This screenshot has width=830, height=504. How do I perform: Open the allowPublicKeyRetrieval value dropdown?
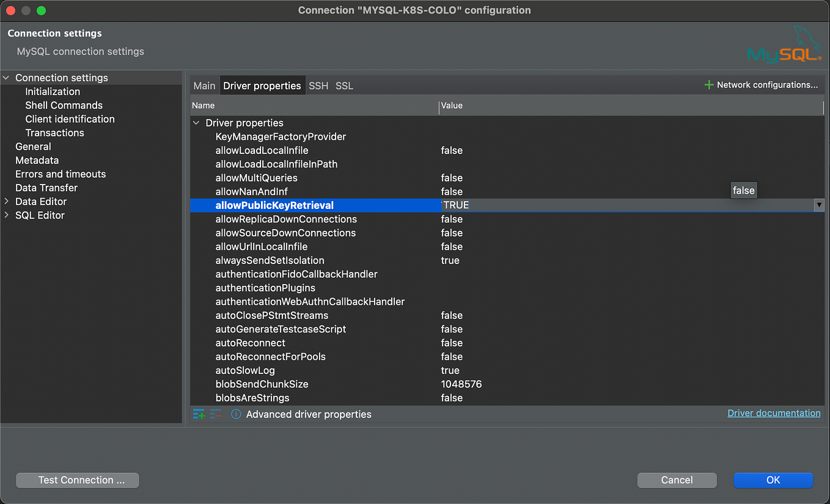point(819,205)
